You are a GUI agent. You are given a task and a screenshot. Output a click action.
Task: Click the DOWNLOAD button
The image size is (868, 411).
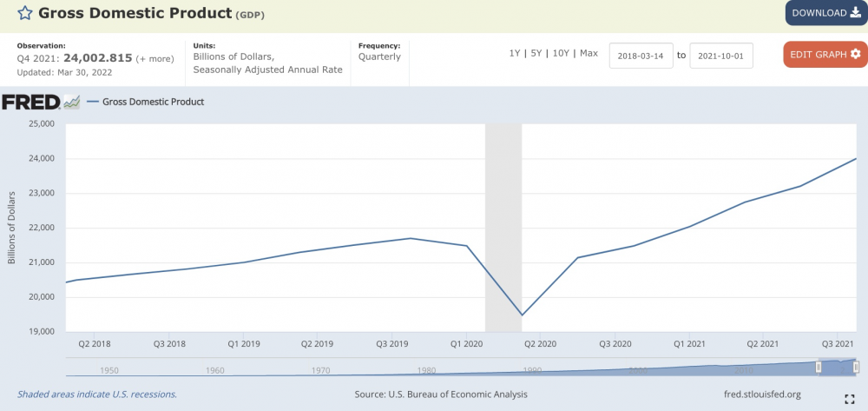pyautogui.click(x=826, y=13)
